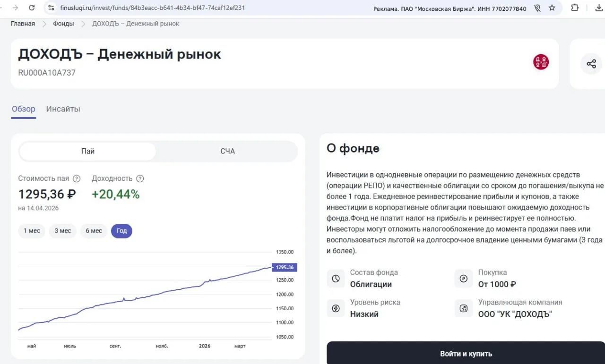This screenshot has height=364, width=605.
Task: Click ДОХОДЪ – Денежный рынок breadcrumb
Action: point(136,24)
